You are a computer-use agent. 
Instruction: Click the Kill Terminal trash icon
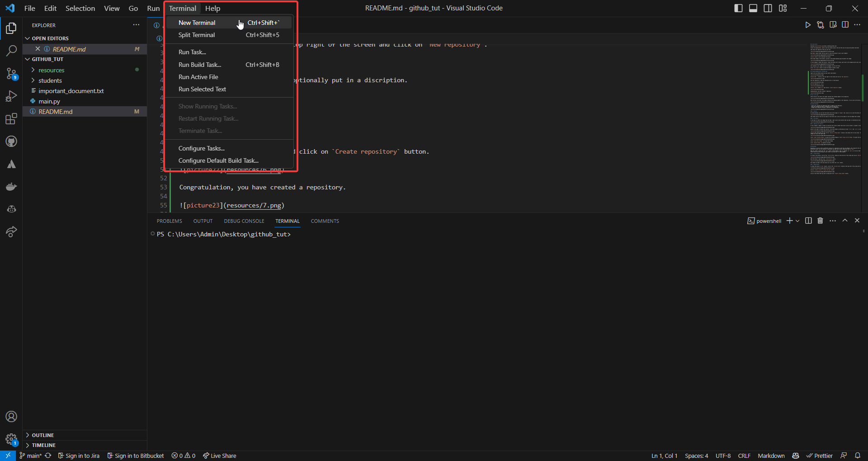[x=820, y=221]
